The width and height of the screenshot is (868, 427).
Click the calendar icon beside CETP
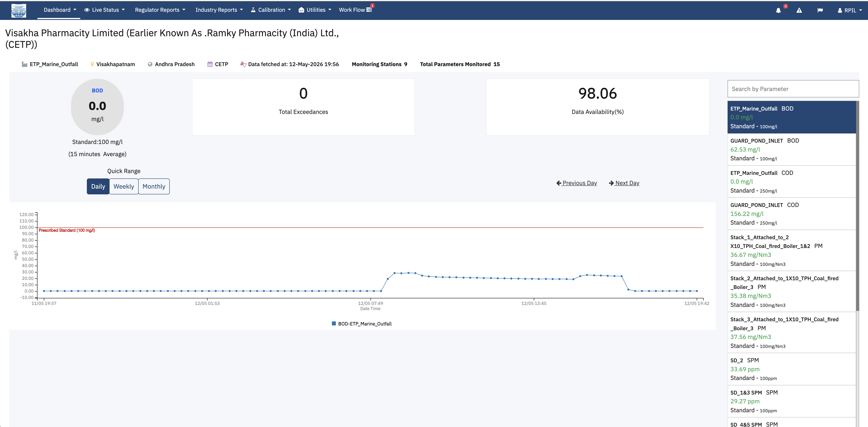210,64
